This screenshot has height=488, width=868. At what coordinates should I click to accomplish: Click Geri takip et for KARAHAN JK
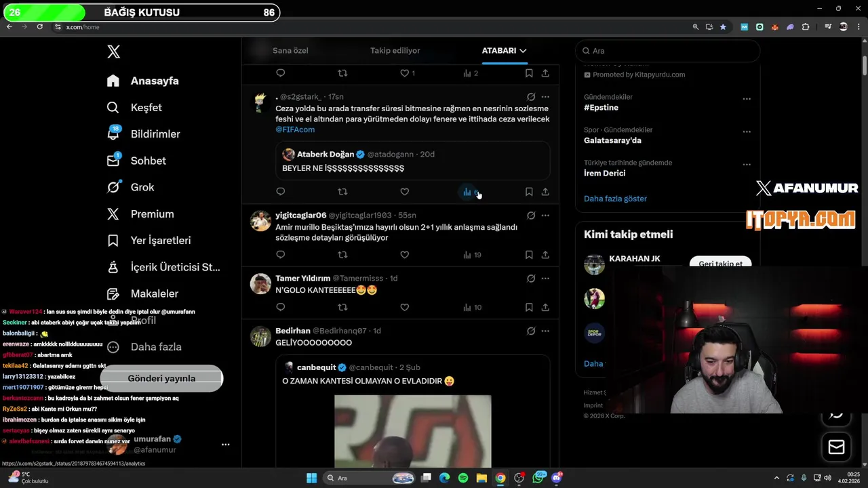(x=720, y=264)
